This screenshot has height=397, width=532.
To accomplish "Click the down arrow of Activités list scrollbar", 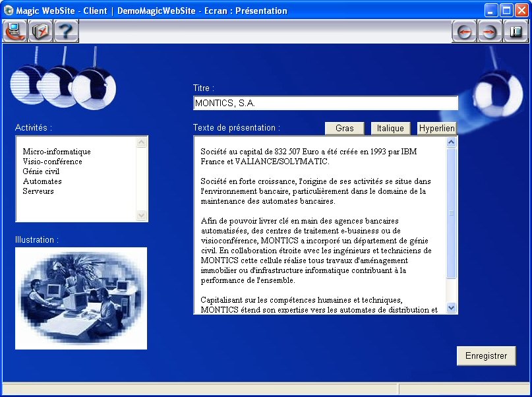I will [x=142, y=216].
